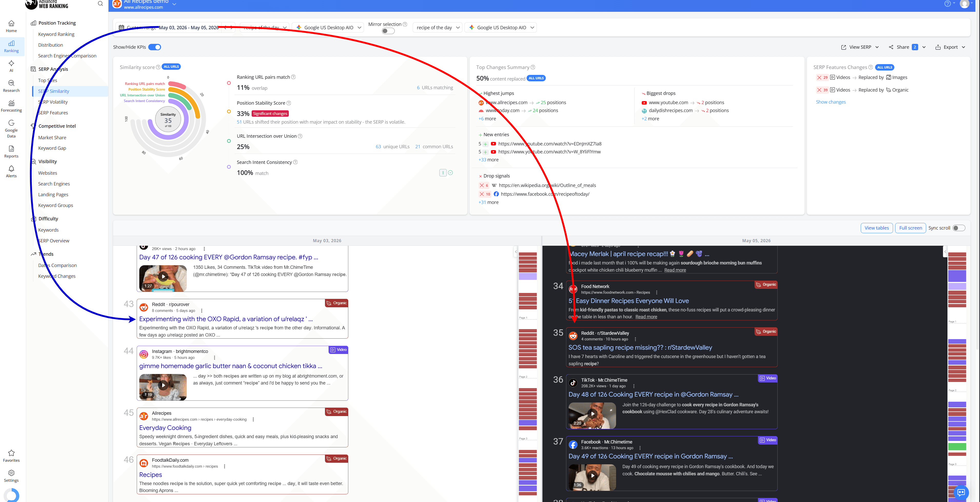
Task: Collapse the May 03 SERP panel arrow
Action: pos(516,252)
